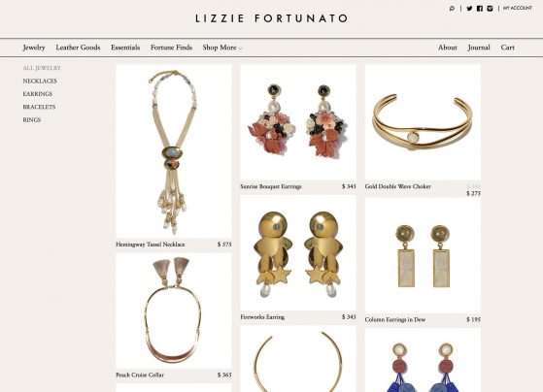Image resolution: width=543 pixels, height=392 pixels.
Task: Expand the Shop More dropdown
Action: point(222,48)
